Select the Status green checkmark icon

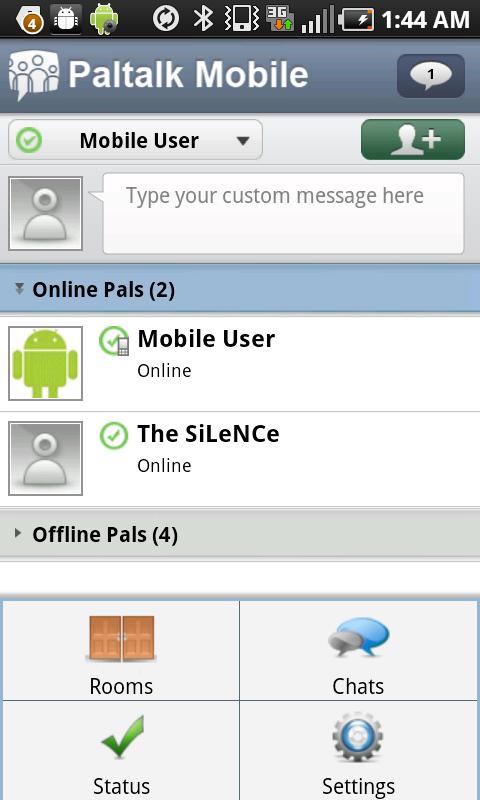coord(122,736)
